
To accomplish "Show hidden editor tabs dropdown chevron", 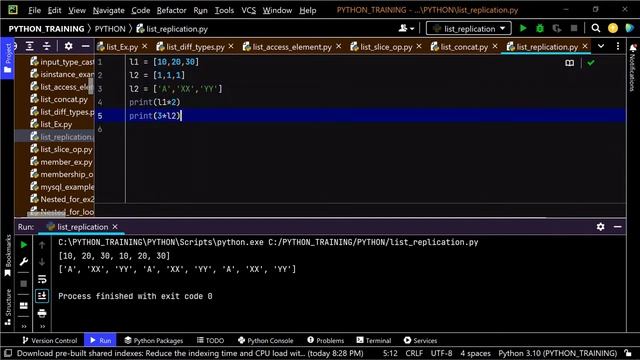I will [x=601, y=46].
